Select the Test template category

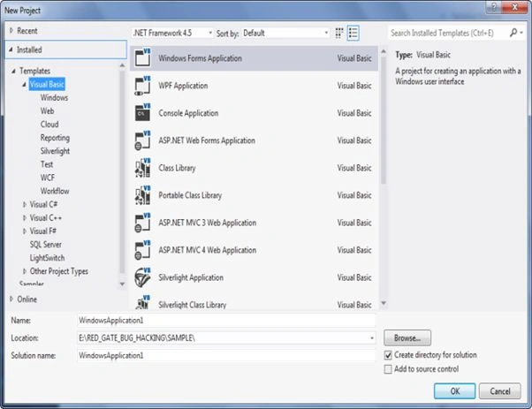pos(47,164)
